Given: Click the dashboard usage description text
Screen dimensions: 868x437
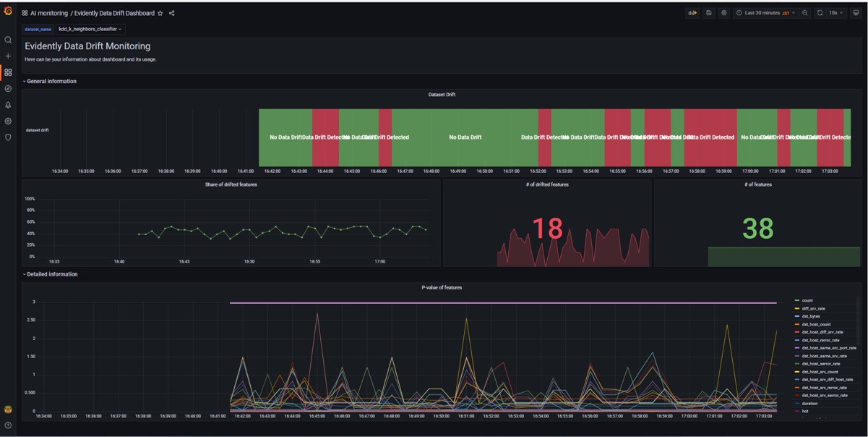Looking at the screenshot, I should pos(90,59).
